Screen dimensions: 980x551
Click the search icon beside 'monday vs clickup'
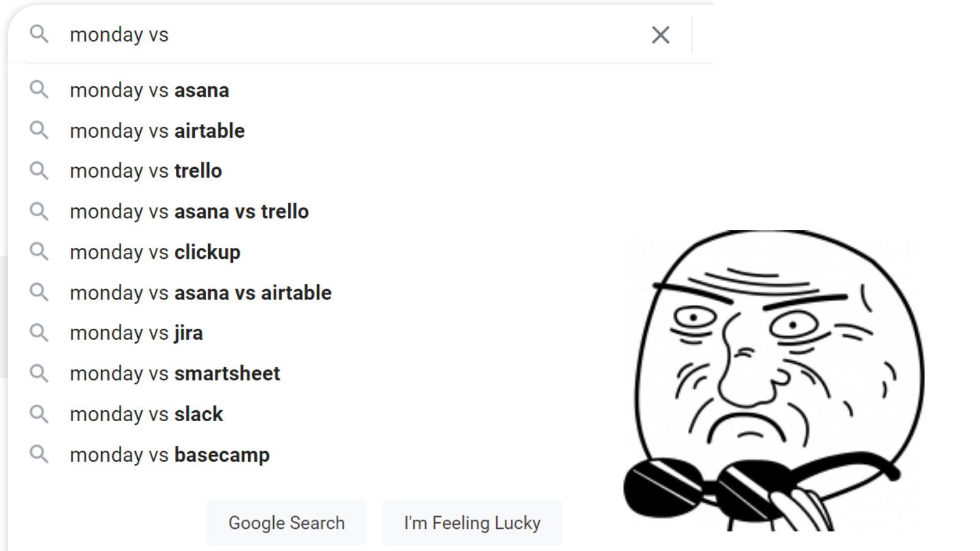tap(39, 252)
